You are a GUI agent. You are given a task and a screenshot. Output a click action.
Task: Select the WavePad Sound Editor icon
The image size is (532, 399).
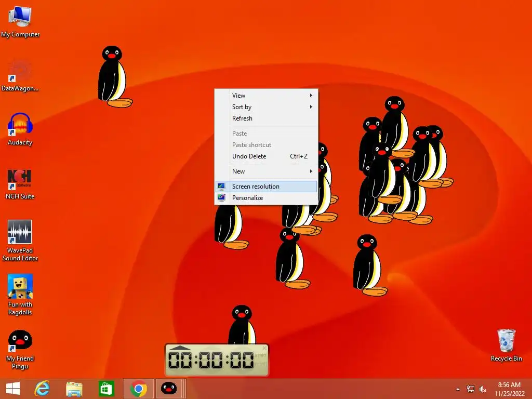(20, 240)
